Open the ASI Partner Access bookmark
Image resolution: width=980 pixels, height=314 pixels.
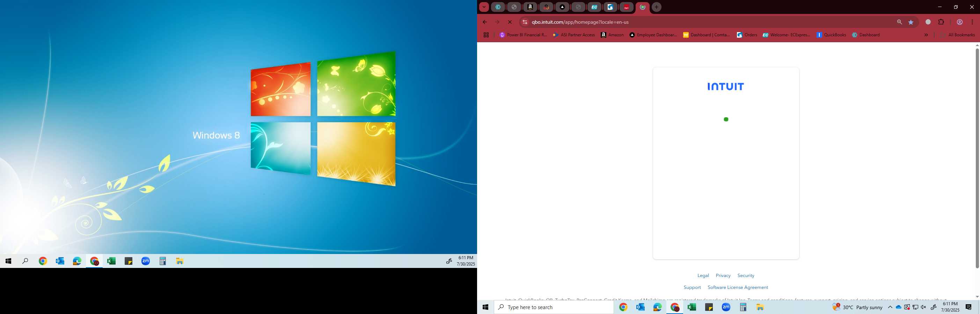pos(574,35)
